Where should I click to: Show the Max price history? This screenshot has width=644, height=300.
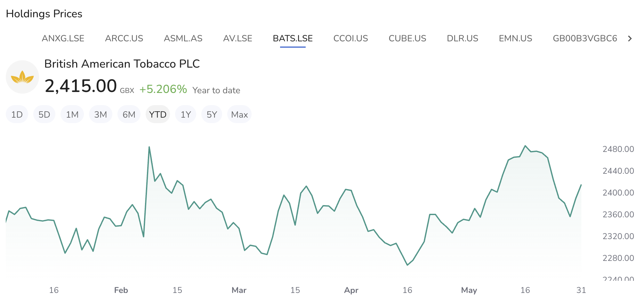point(239,114)
